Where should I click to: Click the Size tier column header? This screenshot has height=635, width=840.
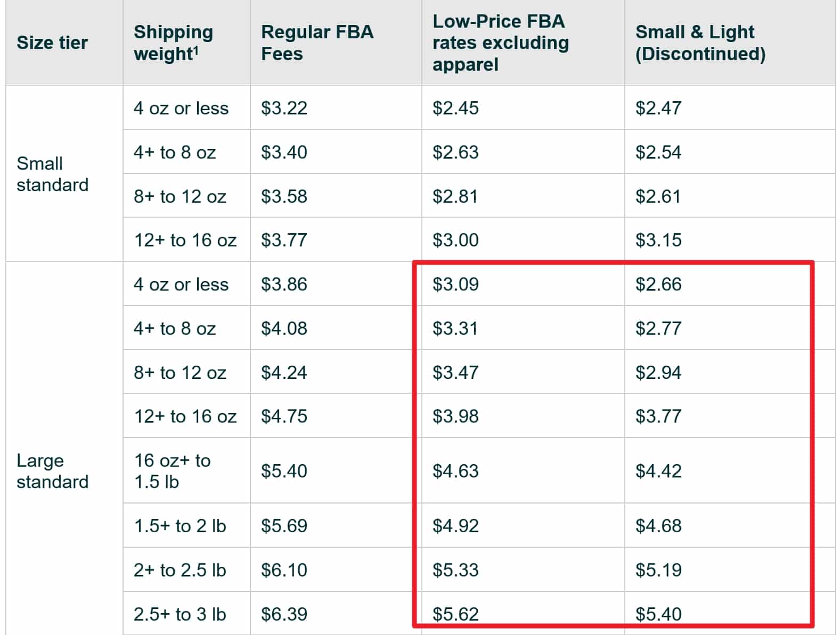[64, 43]
